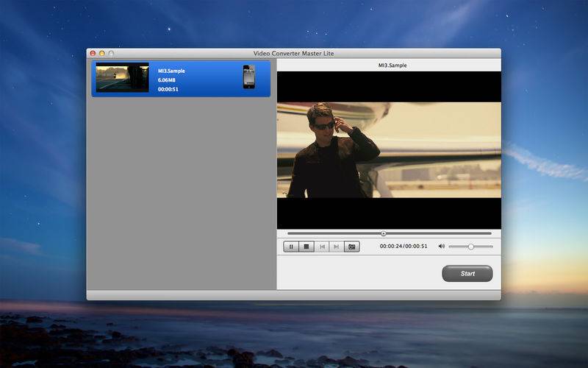Viewport: 588px width, 368px height.
Task: Click the MI3.Sample file name in list
Action: pyautogui.click(x=171, y=71)
